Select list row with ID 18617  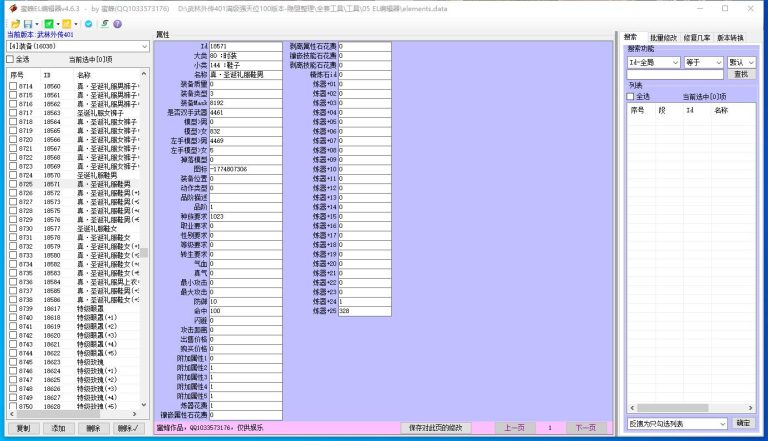(x=74, y=309)
